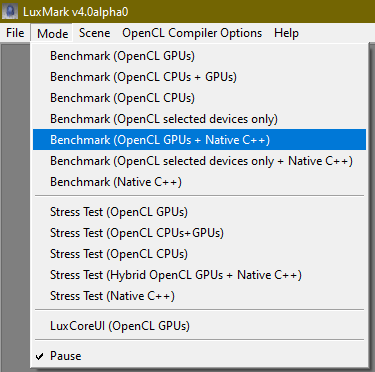Choose Benchmark (OpenCL CPUs + GPUs)
This screenshot has height=372, width=375.
(199, 77)
